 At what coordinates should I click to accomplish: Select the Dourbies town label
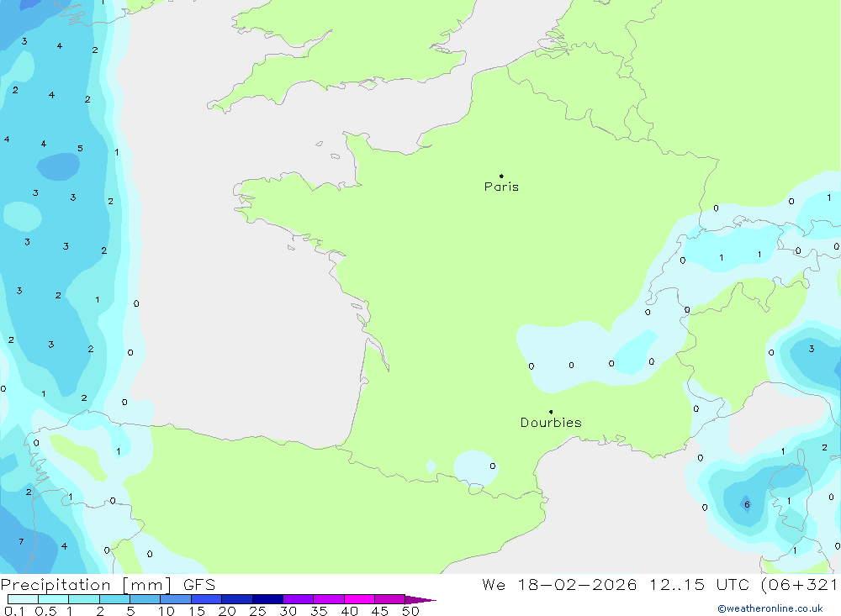pos(551,423)
